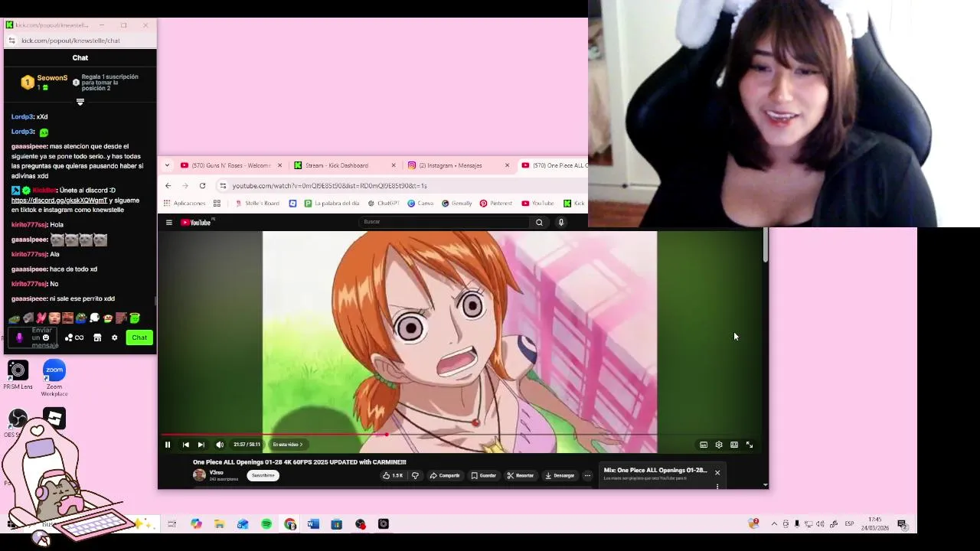980x551 pixels.
Task: Open the V3rso channel avatar
Action: (x=199, y=475)
